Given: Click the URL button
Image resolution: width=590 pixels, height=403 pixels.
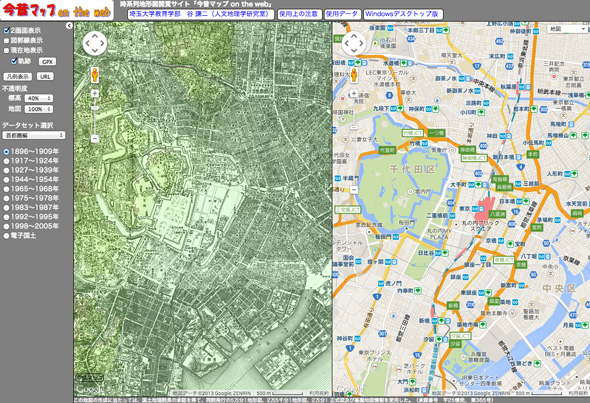Looking at the screenshot, I should click(x=45, y=76).
